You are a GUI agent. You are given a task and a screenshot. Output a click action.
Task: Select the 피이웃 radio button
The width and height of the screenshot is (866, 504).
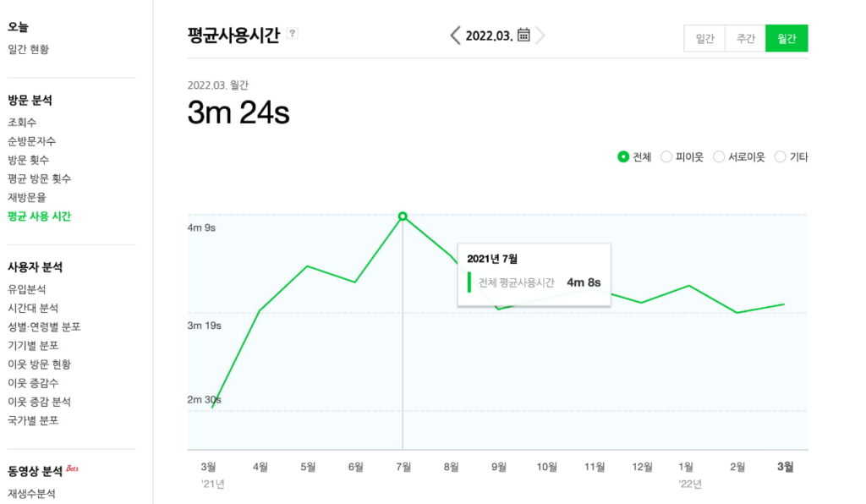click(x=668, y=156)
